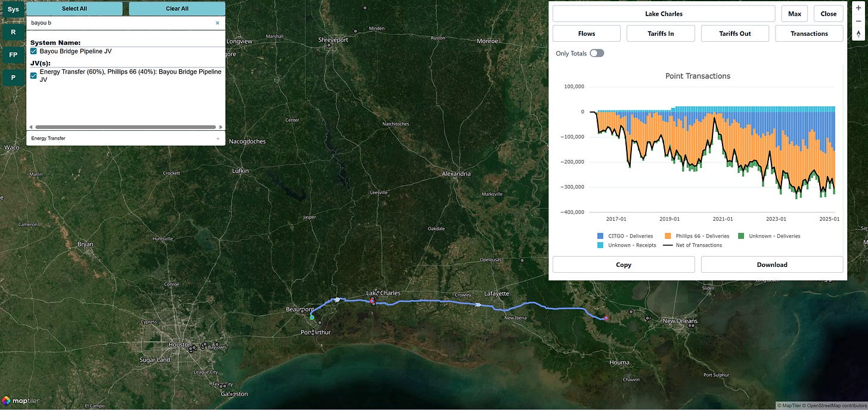Image resolution: width=868 pixels, height=410 pixels.
Task: Click the Only Totals label text
Action: (571, 53)
